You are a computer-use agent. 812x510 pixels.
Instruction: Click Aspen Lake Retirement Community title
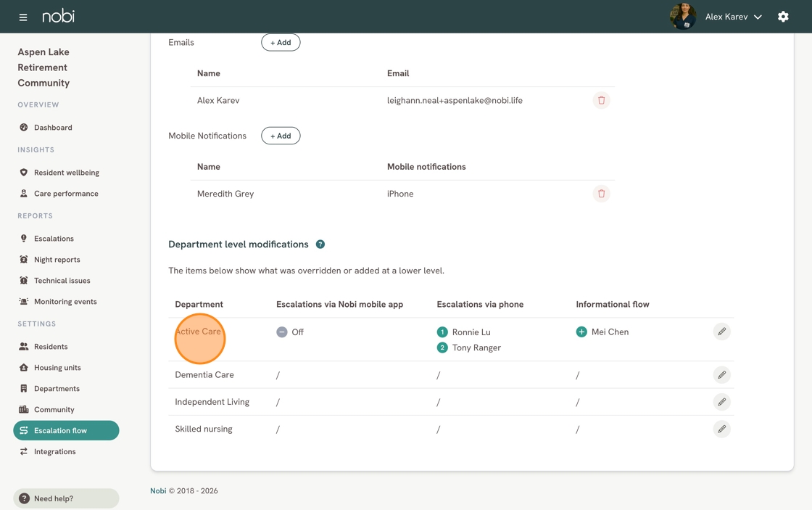click(x=43, y=67)
